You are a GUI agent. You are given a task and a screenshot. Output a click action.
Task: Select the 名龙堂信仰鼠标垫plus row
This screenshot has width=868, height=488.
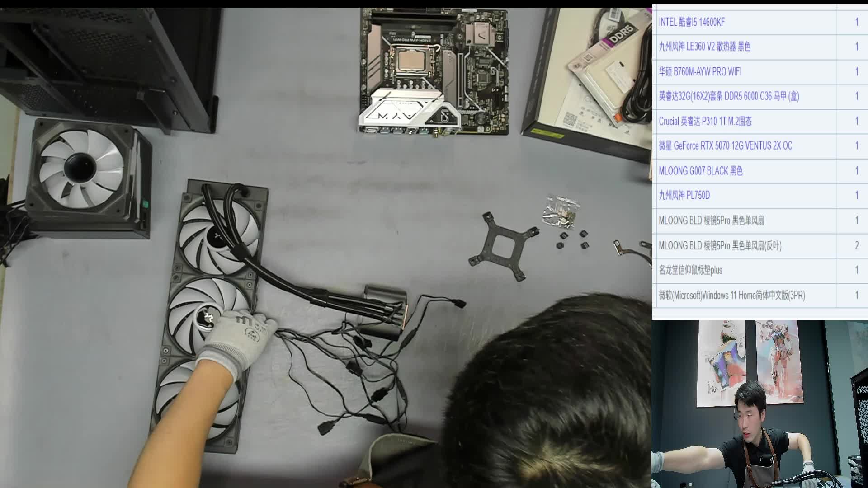[690, 270]
